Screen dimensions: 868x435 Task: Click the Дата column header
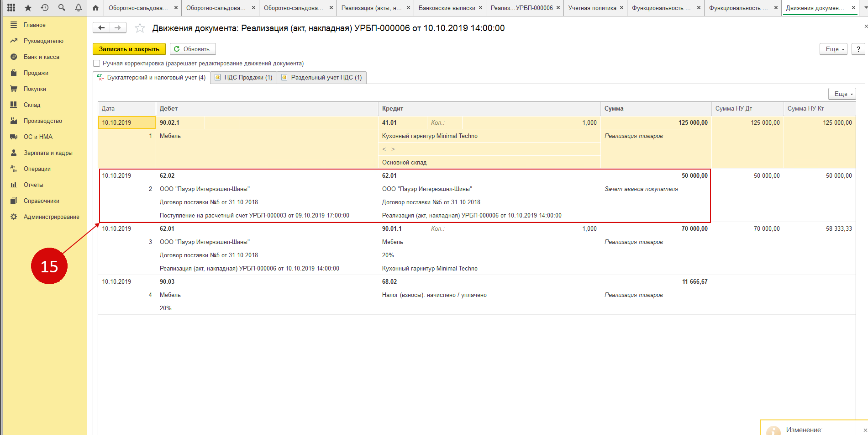(127, 109)
